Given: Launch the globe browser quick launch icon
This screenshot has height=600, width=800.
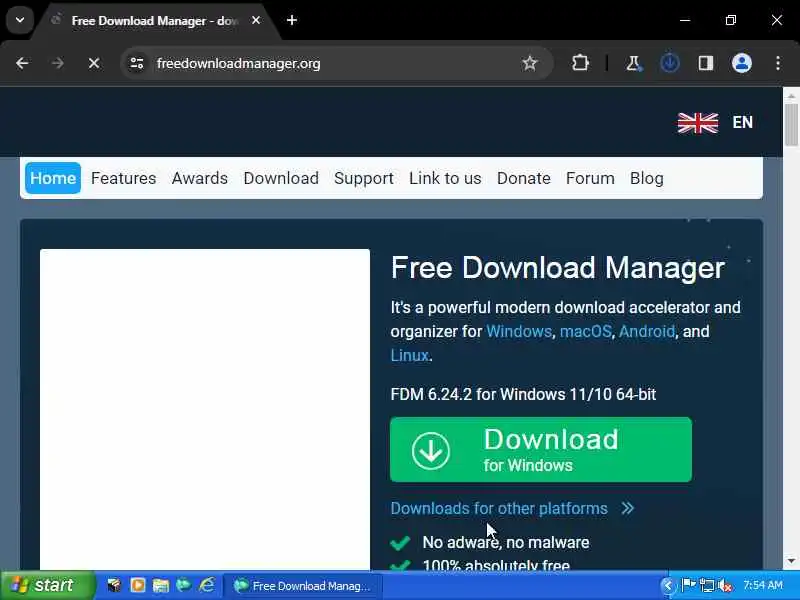Looking at the screenshot, I should [184, 585].
